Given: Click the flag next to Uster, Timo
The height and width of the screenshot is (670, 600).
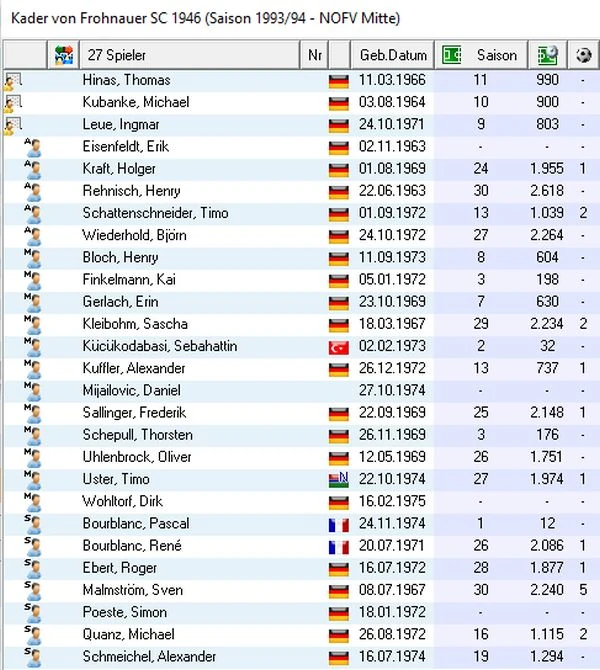Looking at the screenshot, I should [339, 480].
